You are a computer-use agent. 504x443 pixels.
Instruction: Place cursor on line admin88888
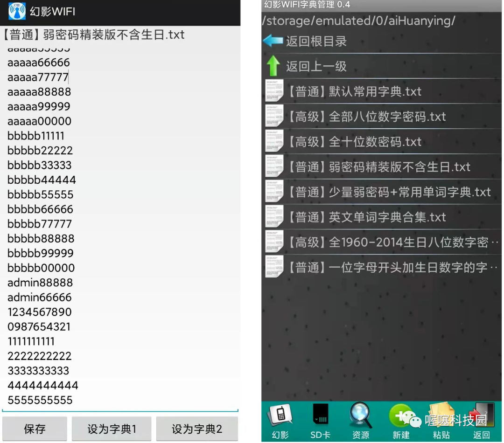point(40,283)
